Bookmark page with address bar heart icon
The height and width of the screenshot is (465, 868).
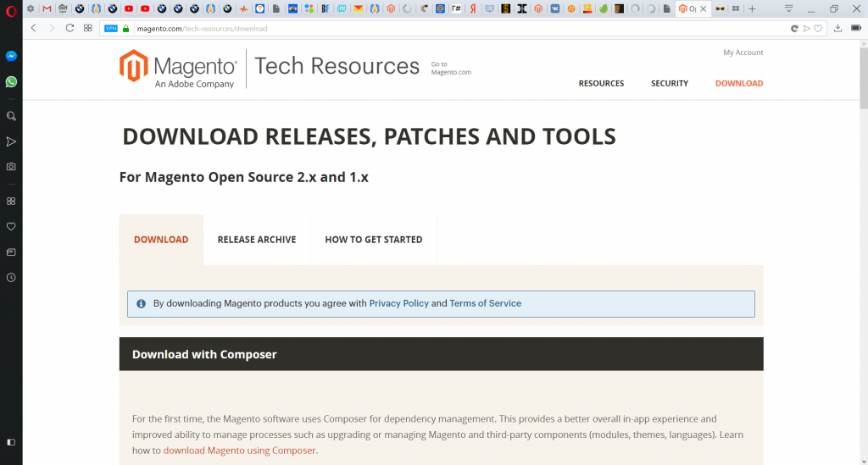818,29
